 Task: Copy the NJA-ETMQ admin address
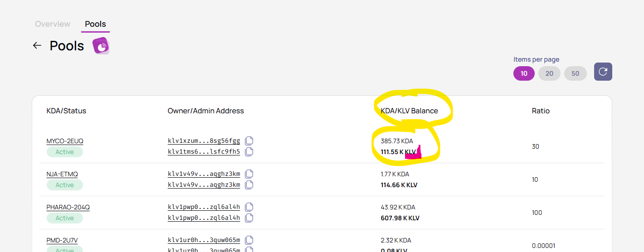coord(249,184)
